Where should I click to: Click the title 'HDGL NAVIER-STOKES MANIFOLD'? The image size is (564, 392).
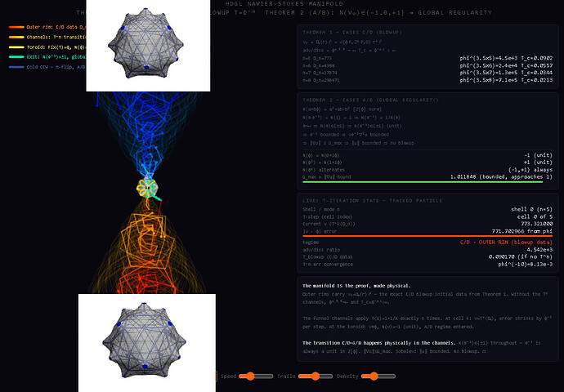pyautogui.click(x=284, y=4)
